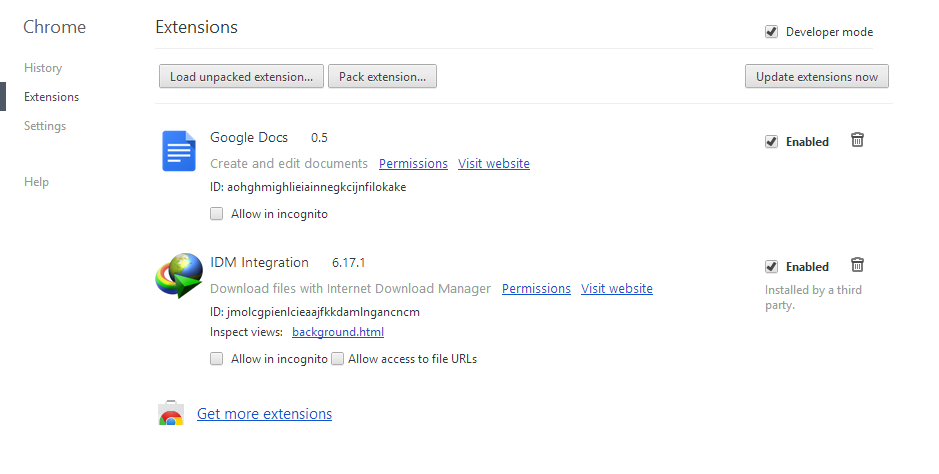View Permissions for IDM Integration
The width and height of the screenshot is (939, 474).
(x=536, y=288)
